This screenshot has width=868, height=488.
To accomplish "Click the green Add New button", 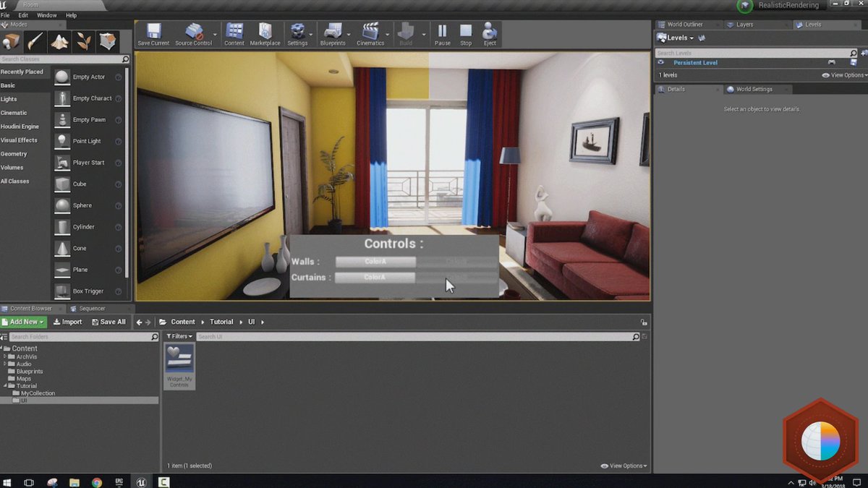I will pyautogui.click(x=23, y=322).
